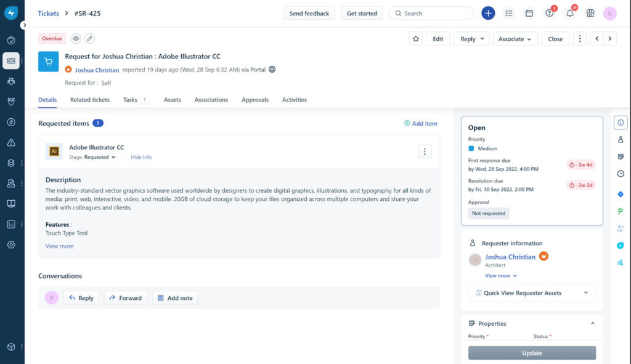Open the Admin gear icon in the sidebar
Viewport: 631px width, 364px height.
click(x=11, y=245)
